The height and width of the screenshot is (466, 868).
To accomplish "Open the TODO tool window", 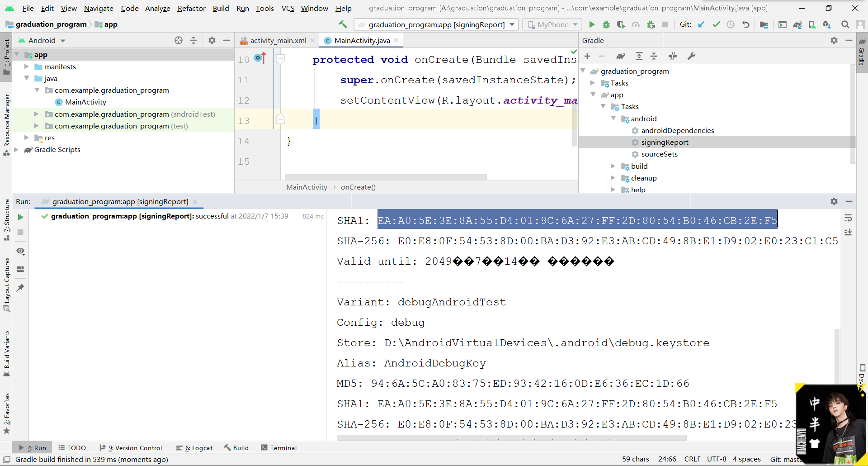I will (x=72, y=448).
